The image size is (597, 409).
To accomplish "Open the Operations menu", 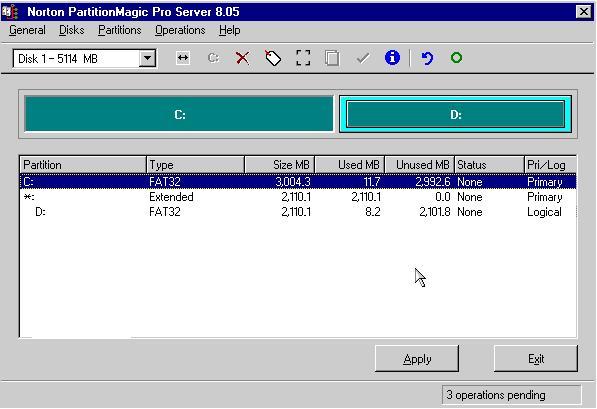I will coord(180,30).
